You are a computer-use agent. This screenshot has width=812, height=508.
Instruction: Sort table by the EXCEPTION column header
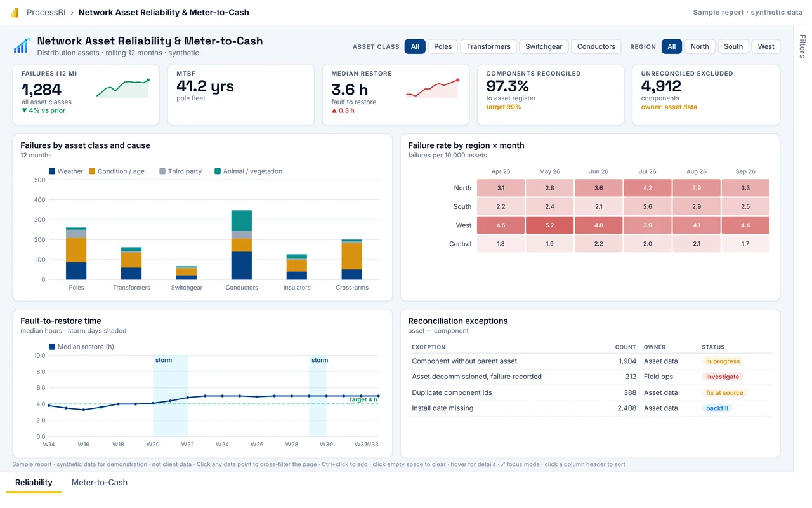click(x=429, y=347)
